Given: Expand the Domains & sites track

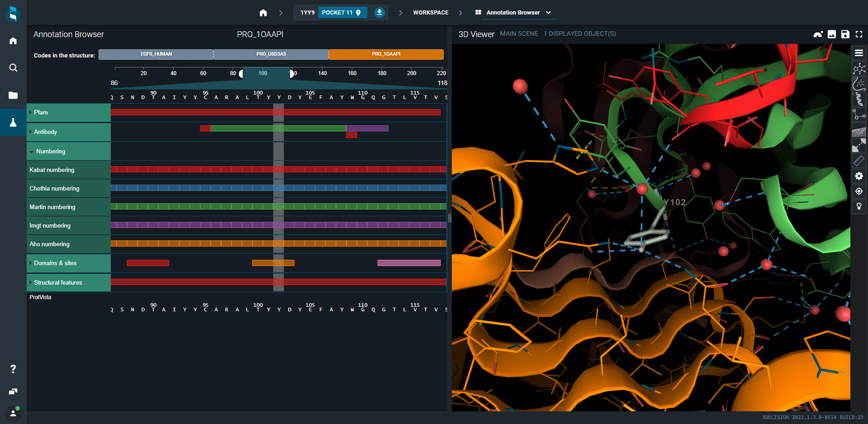Looking at the screenshot, I should pos(30,263).
